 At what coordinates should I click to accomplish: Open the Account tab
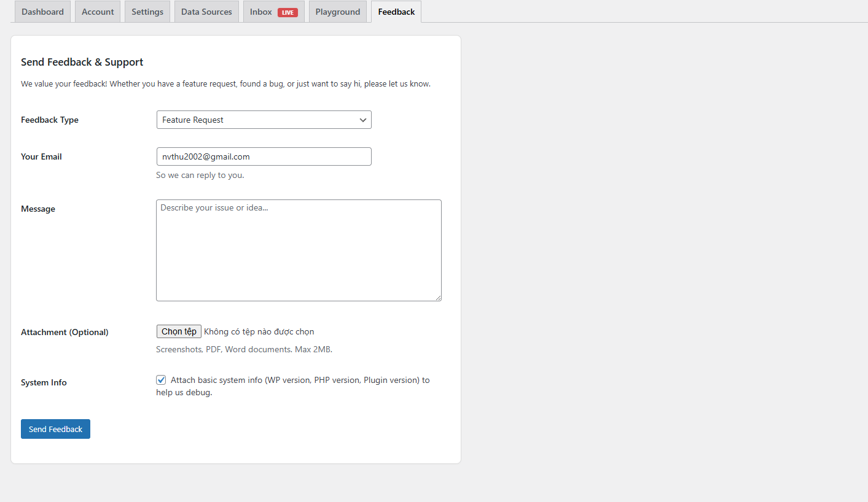(x=97, y=11)
